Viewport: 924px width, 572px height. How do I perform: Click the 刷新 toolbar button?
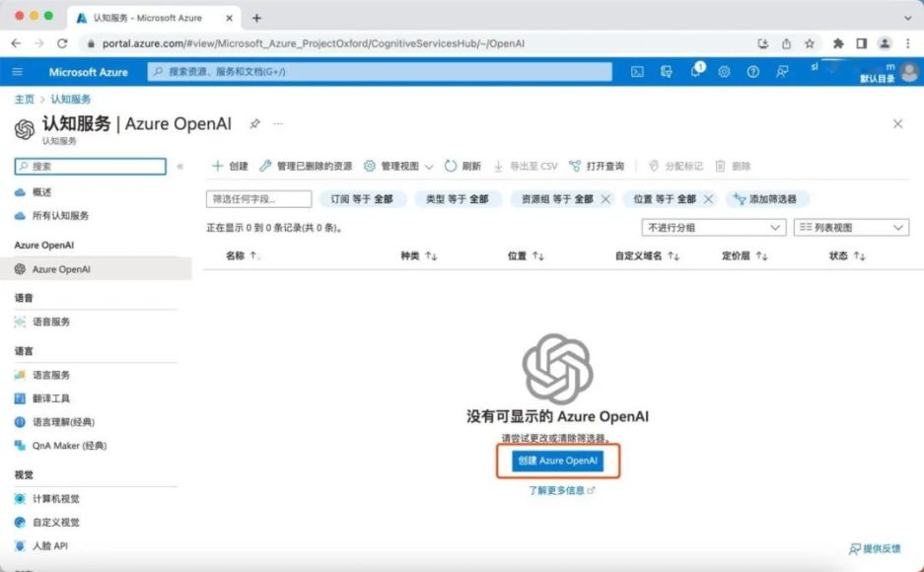462,166
